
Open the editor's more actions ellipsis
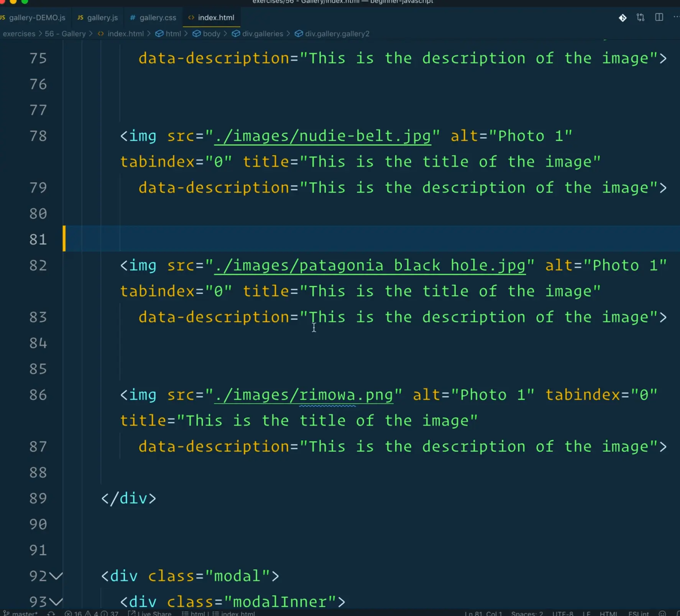click(x=676, y=18)
